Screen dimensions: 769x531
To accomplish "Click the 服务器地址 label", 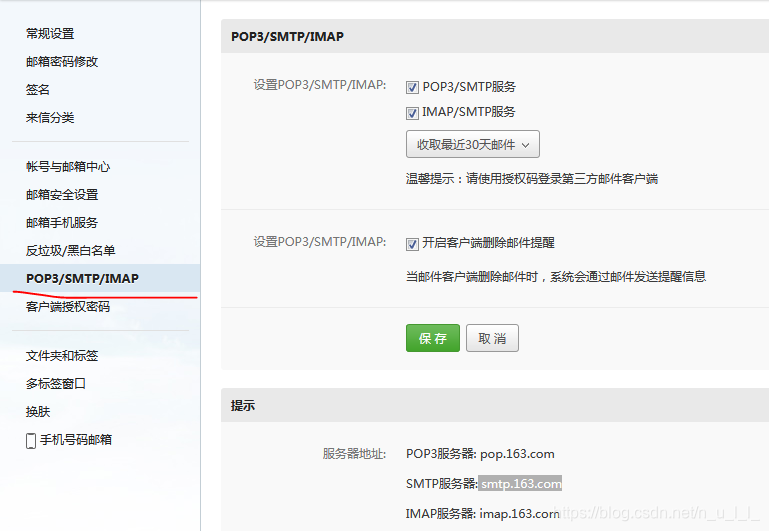I will pos(354,454).
